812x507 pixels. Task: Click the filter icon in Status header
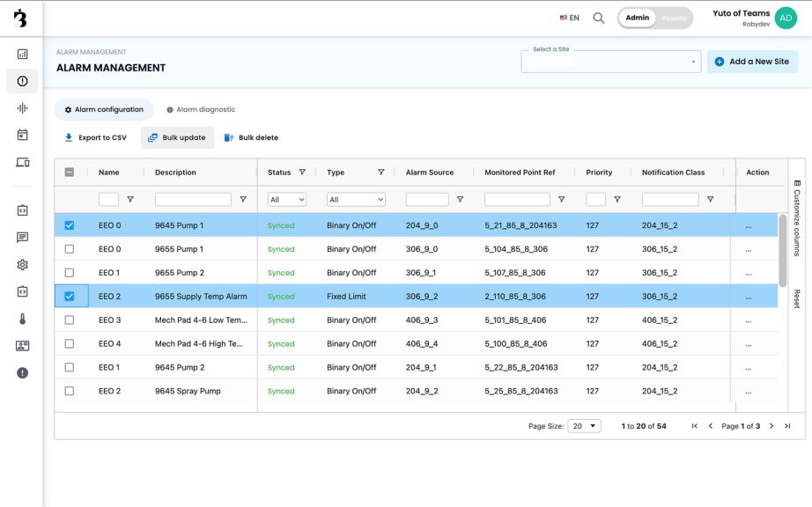[302, 173]
